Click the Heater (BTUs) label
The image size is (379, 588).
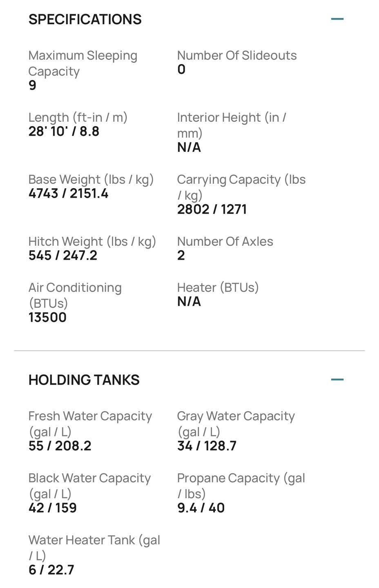point(218,287)
